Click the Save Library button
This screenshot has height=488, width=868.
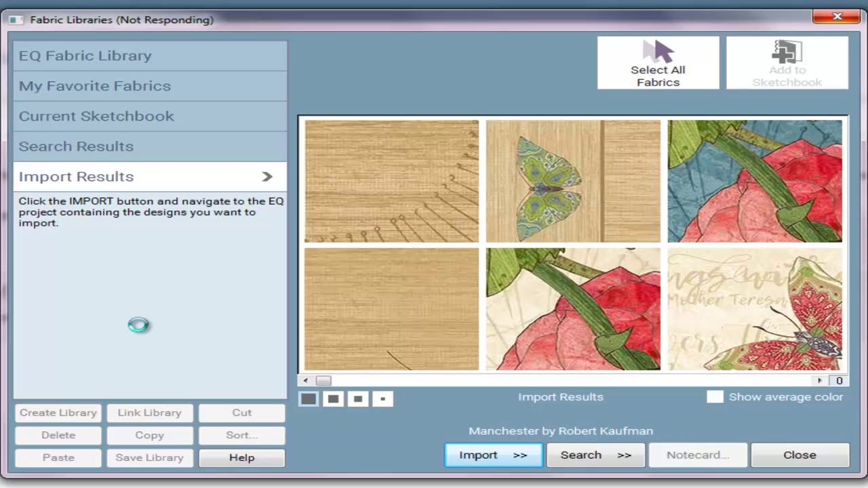coord(149,457)
